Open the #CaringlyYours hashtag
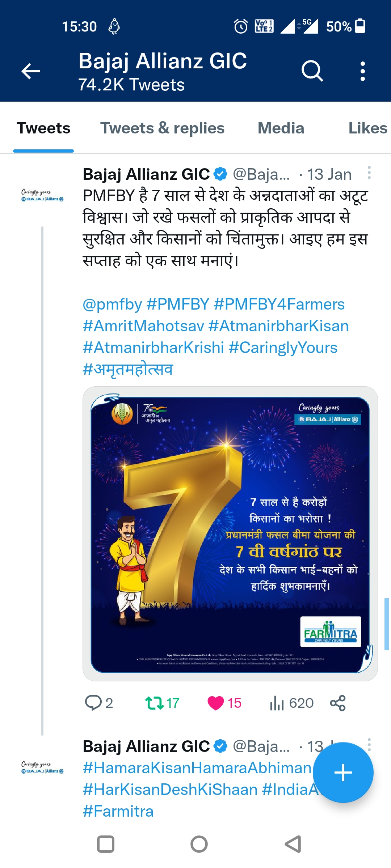The height and width of the screenshot is (868, 391). click(x=283, y=348)
